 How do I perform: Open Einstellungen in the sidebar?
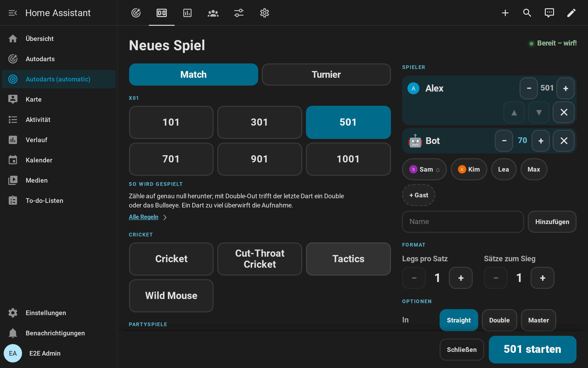point(59,313)
